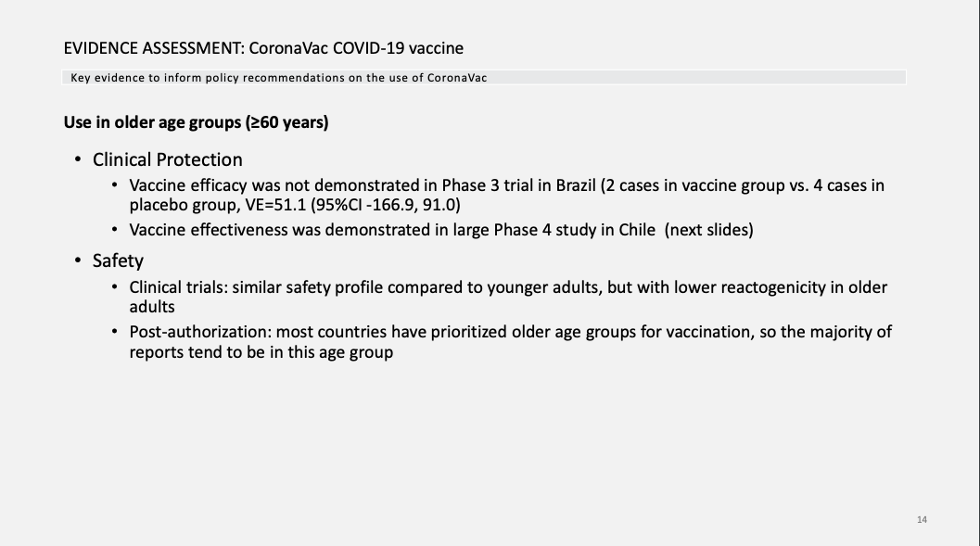Click the 'reports tend to be in this age group' line
The width and height of the screenshot is (980, 546).
pyautogui.click(x=261, y=352)
